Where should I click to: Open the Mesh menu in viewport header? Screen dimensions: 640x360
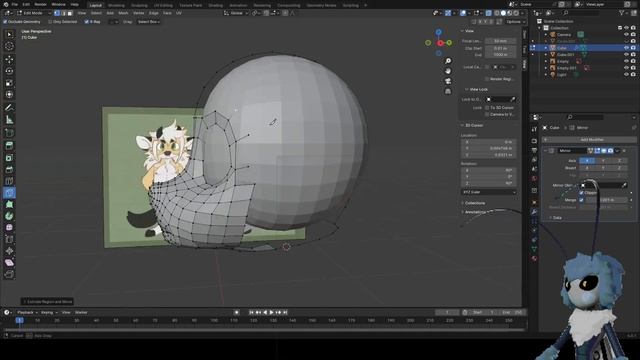click(123, 13)
